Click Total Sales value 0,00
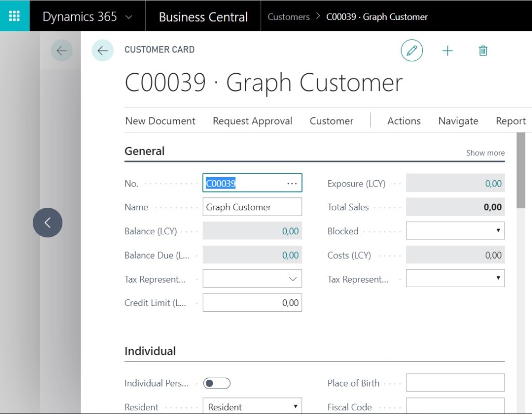 pyautogui.click(x=493, y=207)
